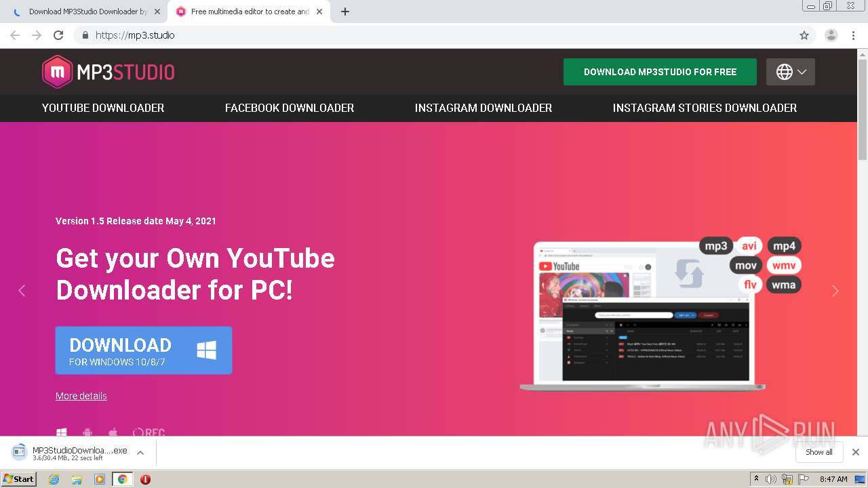Click the wma format badge
868x488 pixels.
pyautogui.click(x=784, y=285)
